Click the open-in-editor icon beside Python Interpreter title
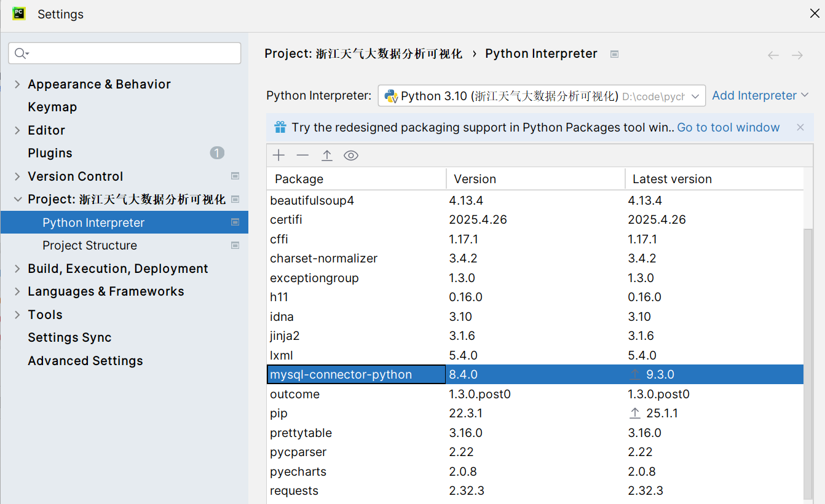825x504 pixels. (614, 54)
